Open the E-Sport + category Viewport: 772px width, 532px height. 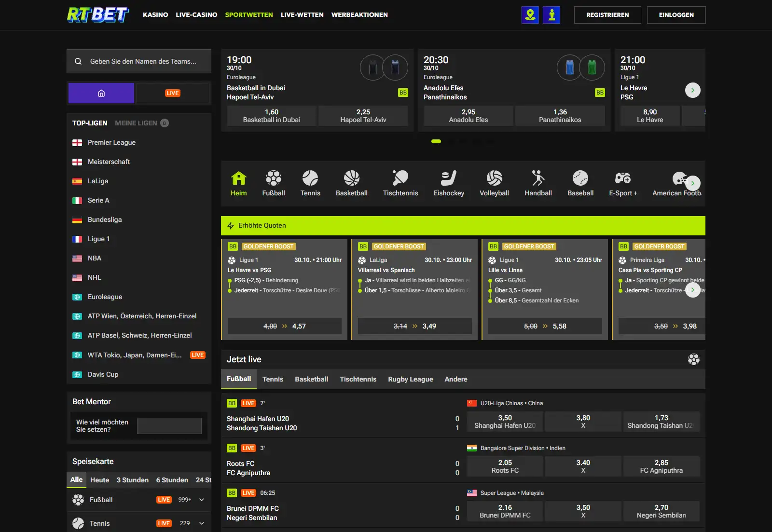pos(623,183)
